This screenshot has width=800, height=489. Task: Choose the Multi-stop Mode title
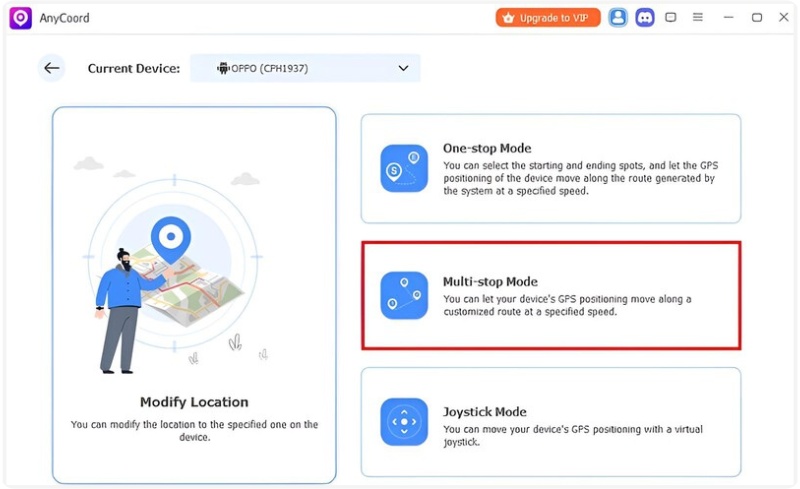click(x=490, y=282)
